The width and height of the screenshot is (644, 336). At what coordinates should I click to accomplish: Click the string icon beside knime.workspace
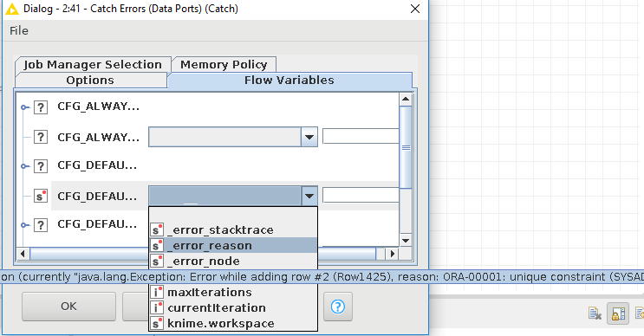click(x=157, y=323)
